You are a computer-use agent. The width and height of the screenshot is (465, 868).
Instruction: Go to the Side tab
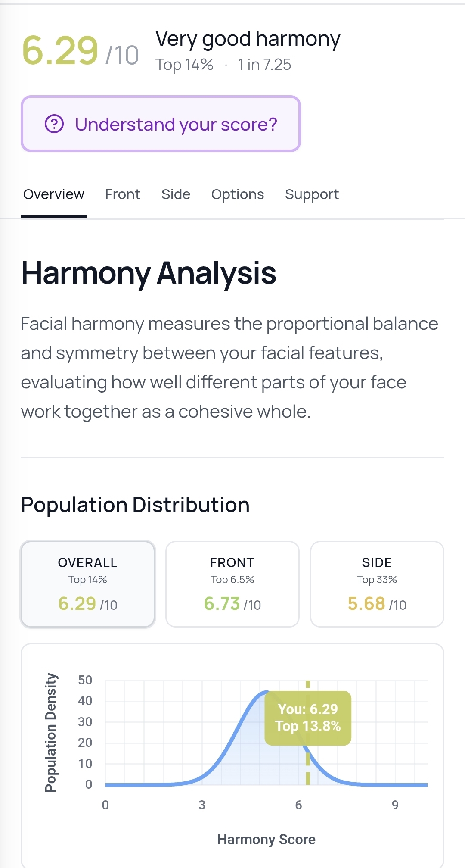coord(176,194)
